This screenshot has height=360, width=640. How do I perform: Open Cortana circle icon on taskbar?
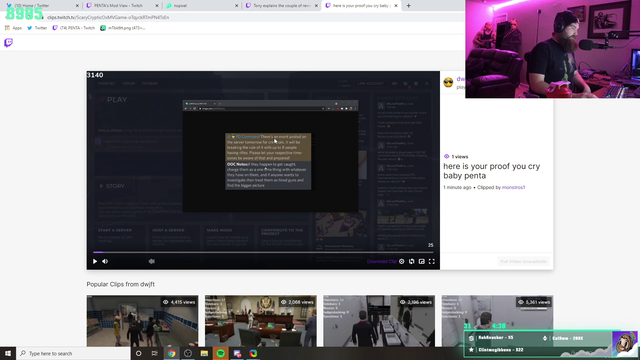coord(138,353)
